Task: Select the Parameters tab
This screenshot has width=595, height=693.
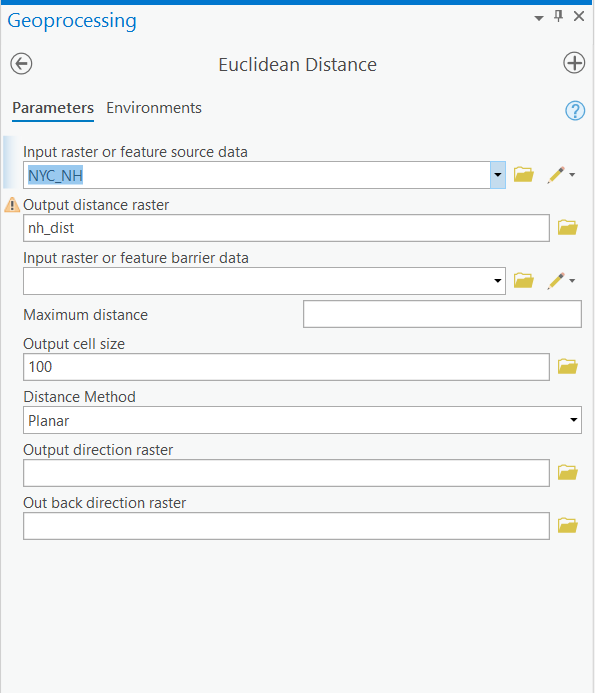Action: pyautogui.click(x=53, y=108)
